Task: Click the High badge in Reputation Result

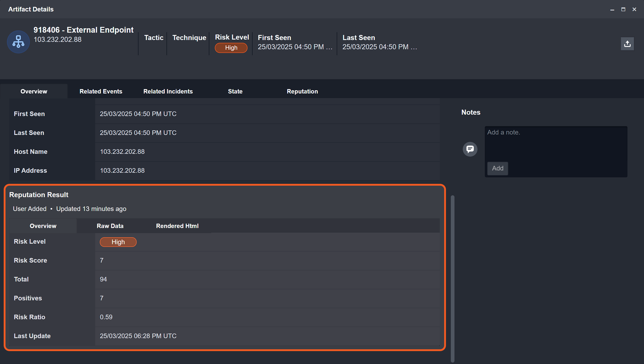Action: 118,242
